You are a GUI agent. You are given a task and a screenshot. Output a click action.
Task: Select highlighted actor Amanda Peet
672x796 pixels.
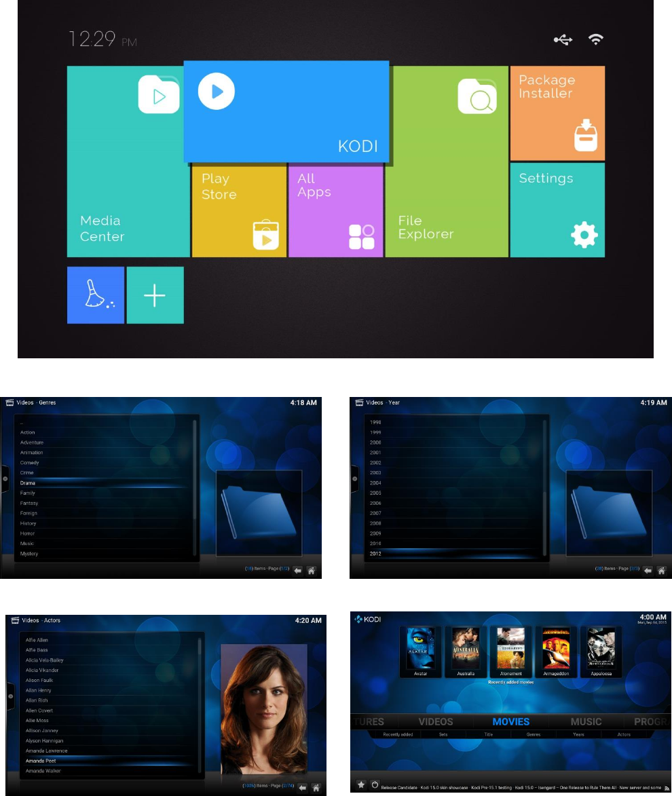pos(109,761)
